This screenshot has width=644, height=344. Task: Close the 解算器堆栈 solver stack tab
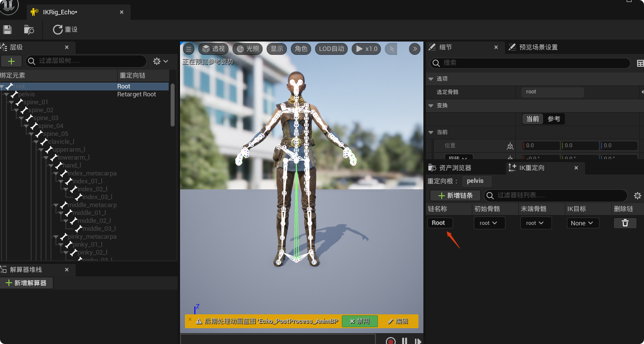click(x=67, y=270)
